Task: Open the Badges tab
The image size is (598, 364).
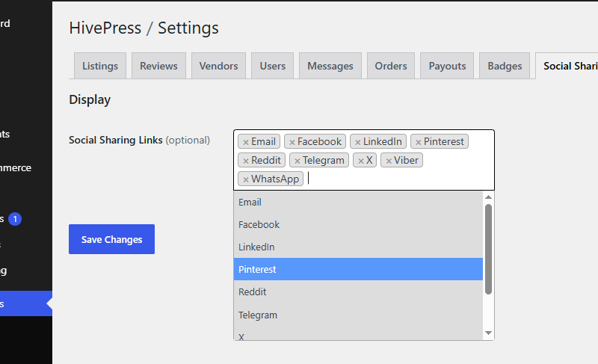Action: pyautogui.click(x=505, y=66)
